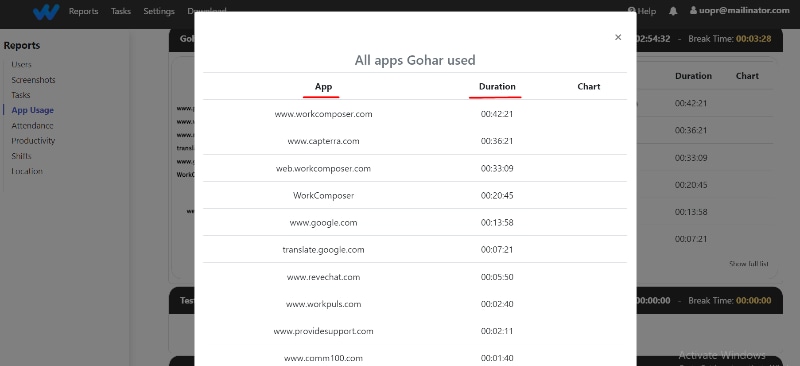Go to Location in the Reports sidebar
The image size is (800, 366).
pos(27,172)
